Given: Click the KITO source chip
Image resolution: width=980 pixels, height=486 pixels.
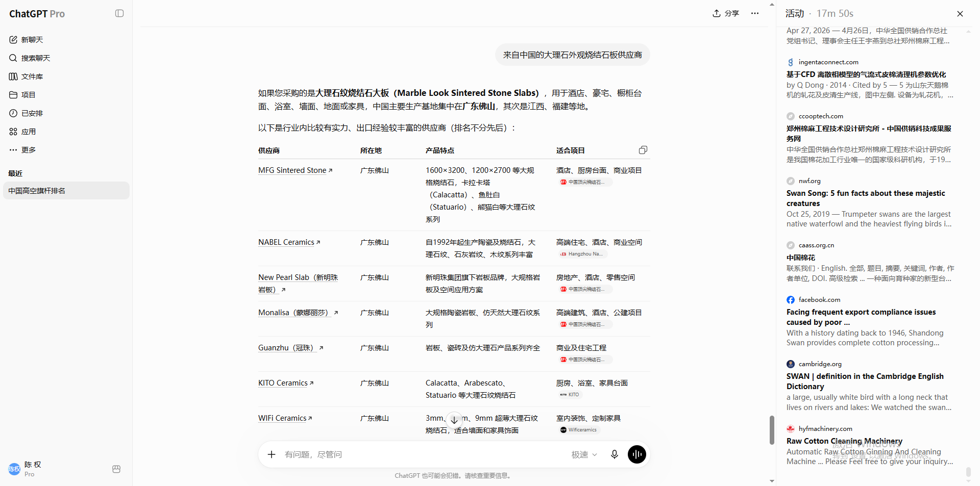Looking at the screenshot, I should pyautogui.click(x=570, y=395).
